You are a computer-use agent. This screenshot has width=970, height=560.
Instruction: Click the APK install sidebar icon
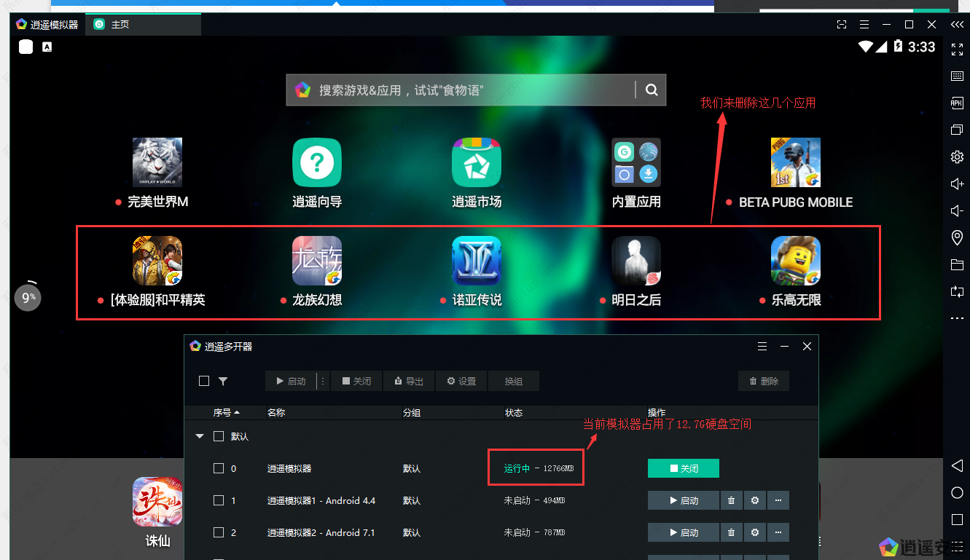point(957,103)
